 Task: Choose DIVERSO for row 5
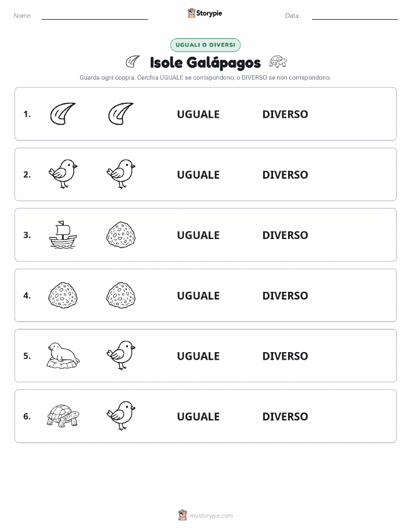click(x=285, y=356)
